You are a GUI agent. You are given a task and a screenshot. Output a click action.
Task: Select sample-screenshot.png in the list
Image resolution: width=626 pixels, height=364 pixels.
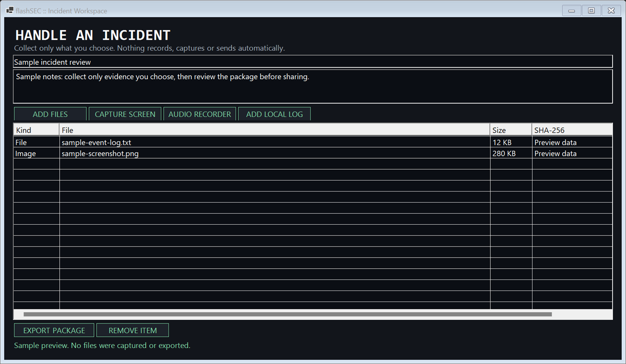pos(313,154)
